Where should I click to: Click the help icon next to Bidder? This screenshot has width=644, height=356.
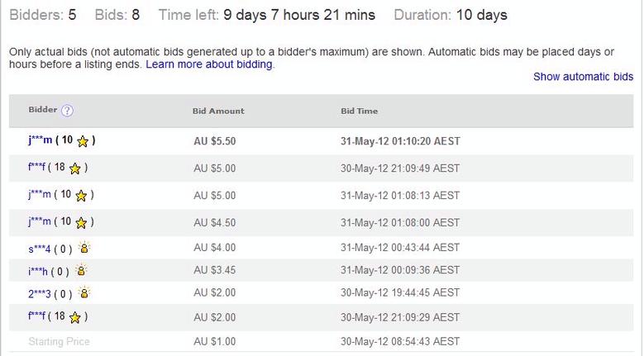[x=67, y=112]
